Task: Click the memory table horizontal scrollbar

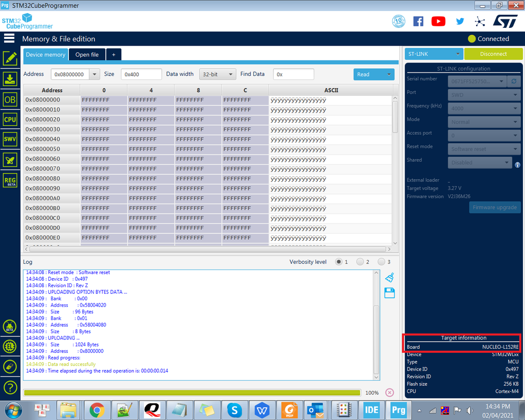Action: (208, 249)
